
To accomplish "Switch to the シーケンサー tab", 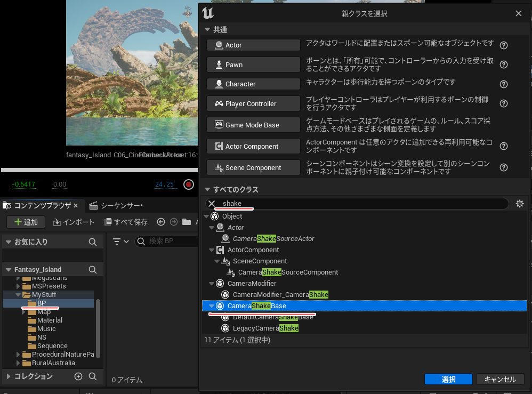I will (122, 206).
